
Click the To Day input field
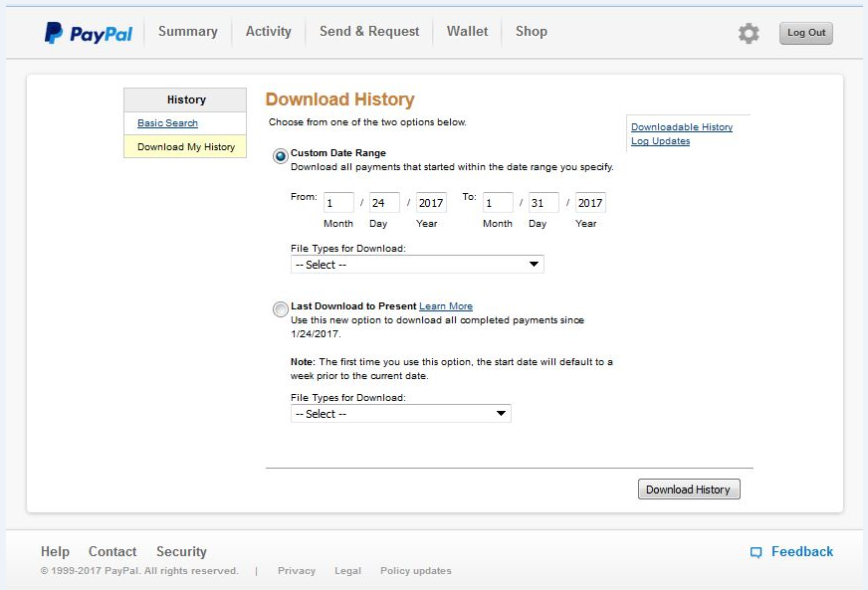pyautogui.click(x=542, y=203)
